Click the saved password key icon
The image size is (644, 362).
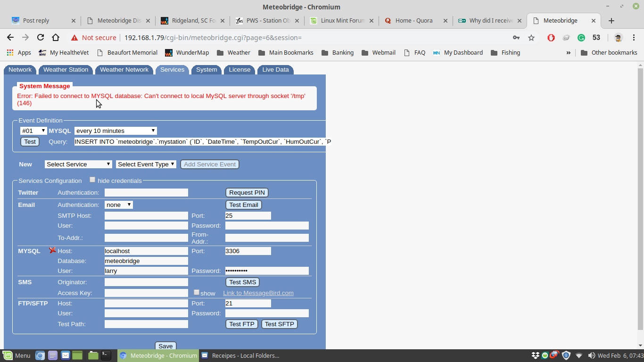click(516, 38)
